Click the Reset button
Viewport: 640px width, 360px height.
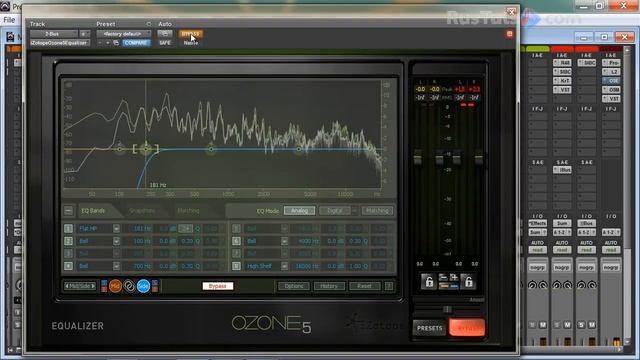pyautogui.click(x=364, y=286)
